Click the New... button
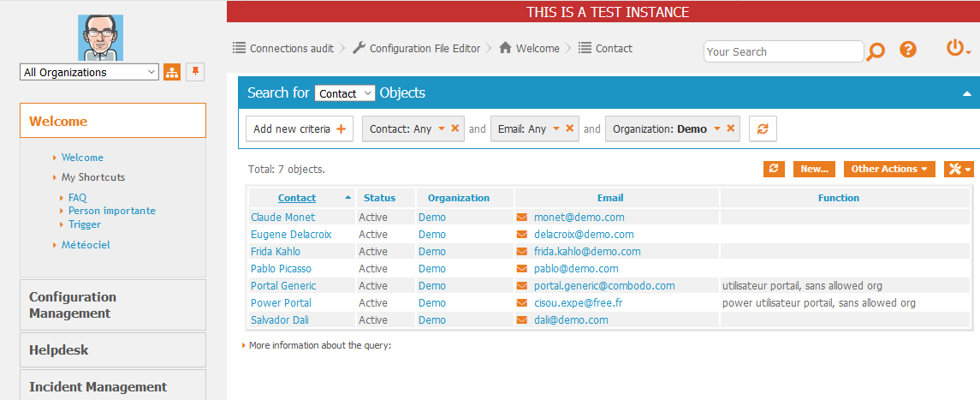This screenshot has height=400, width=980. tap(814, 170)
